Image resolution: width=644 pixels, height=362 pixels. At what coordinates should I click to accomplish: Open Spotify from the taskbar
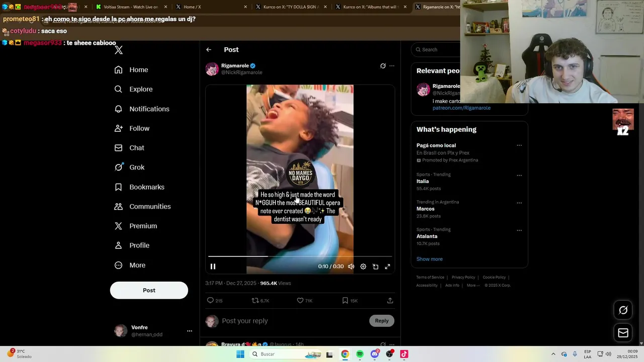tap(360, 354)
